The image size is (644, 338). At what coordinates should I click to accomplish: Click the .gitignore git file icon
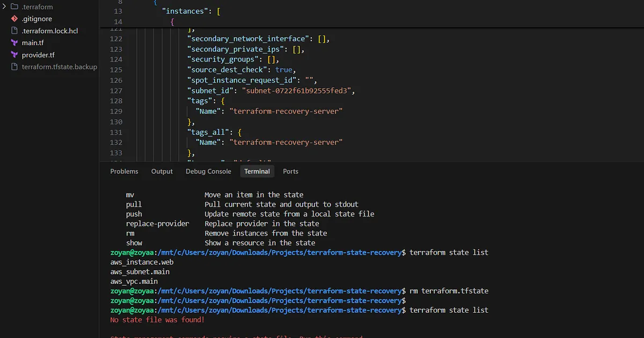(x=14, y=19)
